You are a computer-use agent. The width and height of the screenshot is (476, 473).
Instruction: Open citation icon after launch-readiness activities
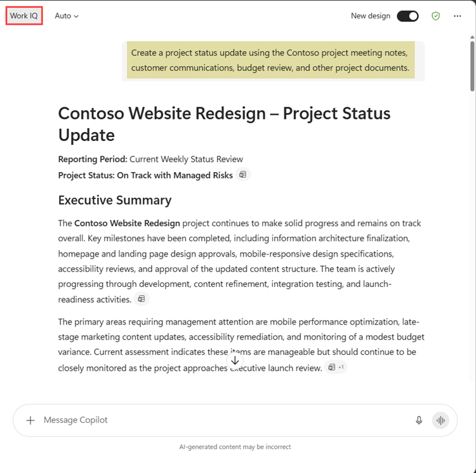[x=142, y=299]
